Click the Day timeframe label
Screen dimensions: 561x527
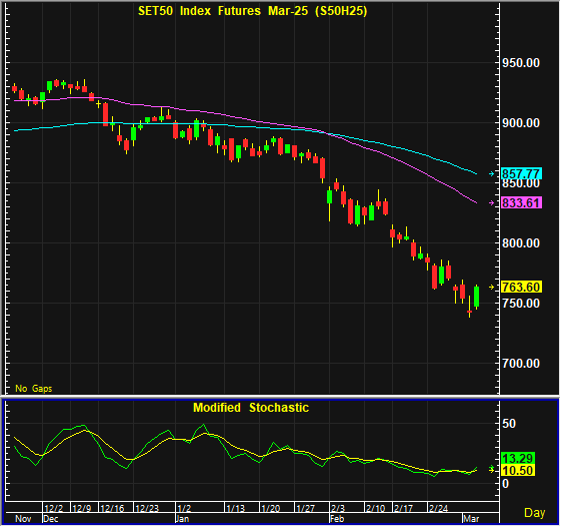pyautogui.click(x=535, y=513)
